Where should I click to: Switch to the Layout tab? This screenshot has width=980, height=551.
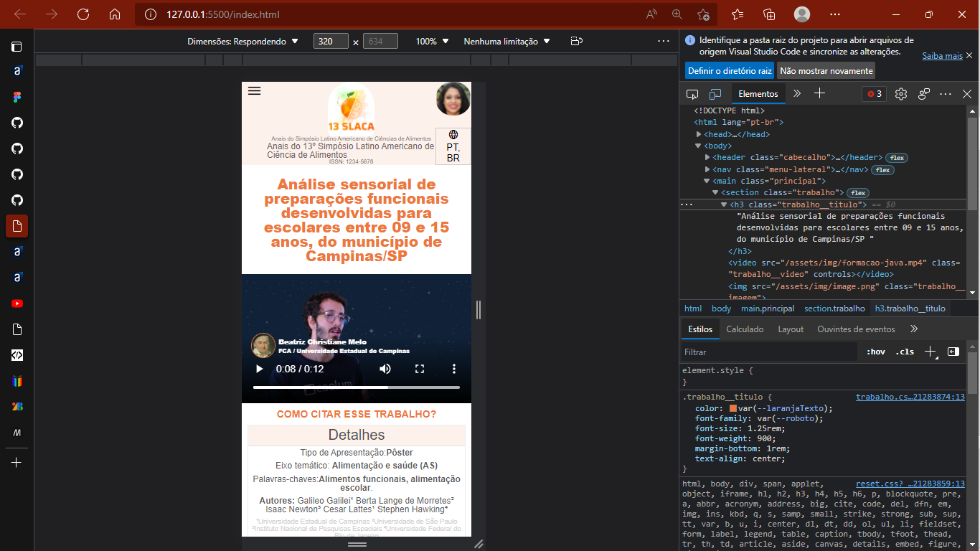(791, 329)
